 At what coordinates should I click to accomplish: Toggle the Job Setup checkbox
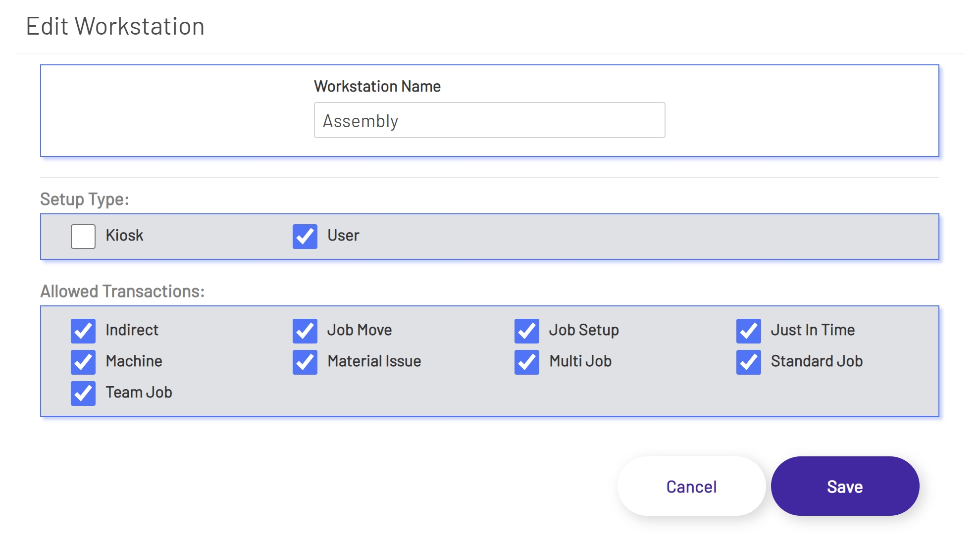pos(526,331)
